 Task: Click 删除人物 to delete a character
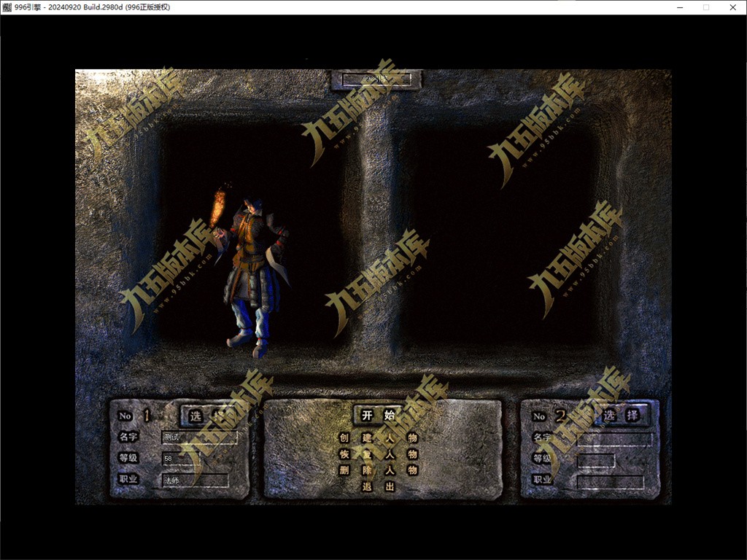[379, 470]
